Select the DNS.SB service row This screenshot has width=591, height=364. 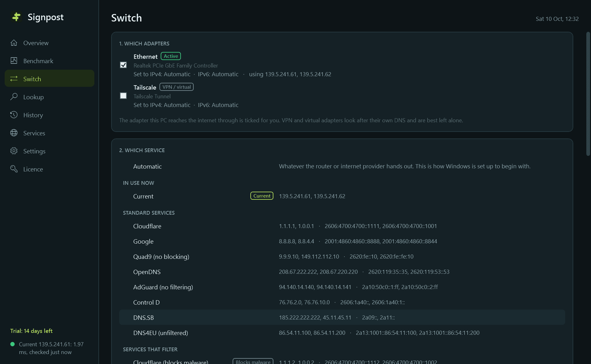click(342, 317)
